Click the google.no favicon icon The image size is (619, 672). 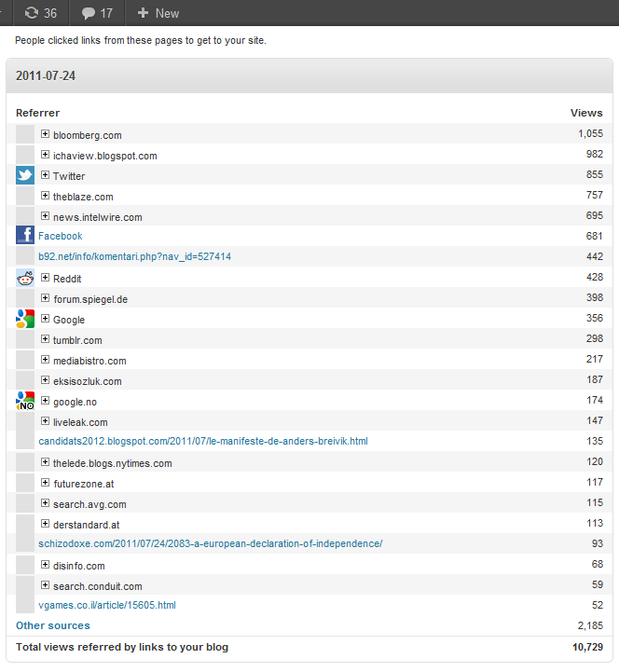click(25, 401)
